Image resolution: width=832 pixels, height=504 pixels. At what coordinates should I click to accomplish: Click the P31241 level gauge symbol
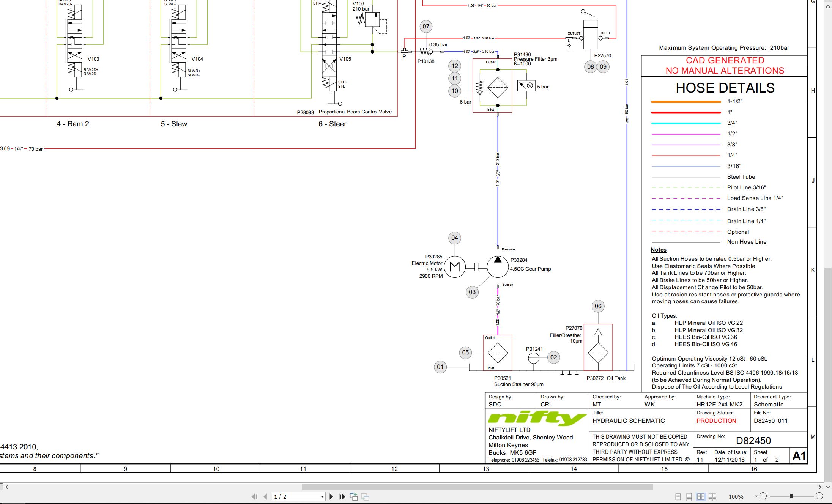533,358
